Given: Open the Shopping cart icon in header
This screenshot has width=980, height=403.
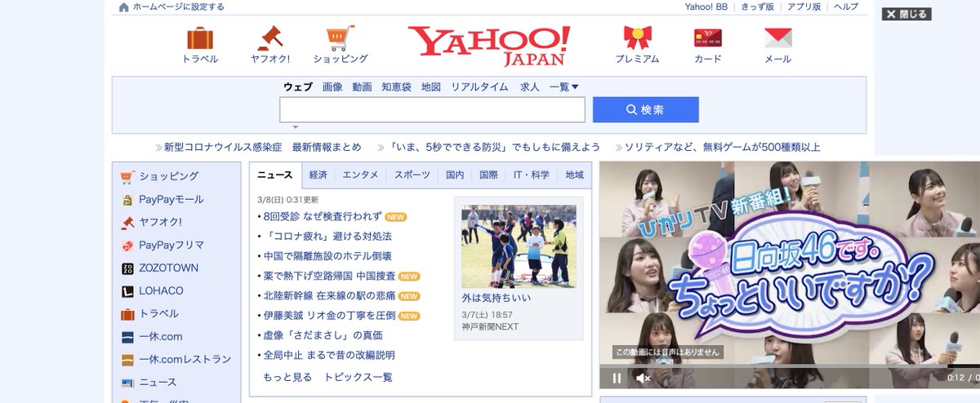Looking at the screenshot, I should (341, 38).
